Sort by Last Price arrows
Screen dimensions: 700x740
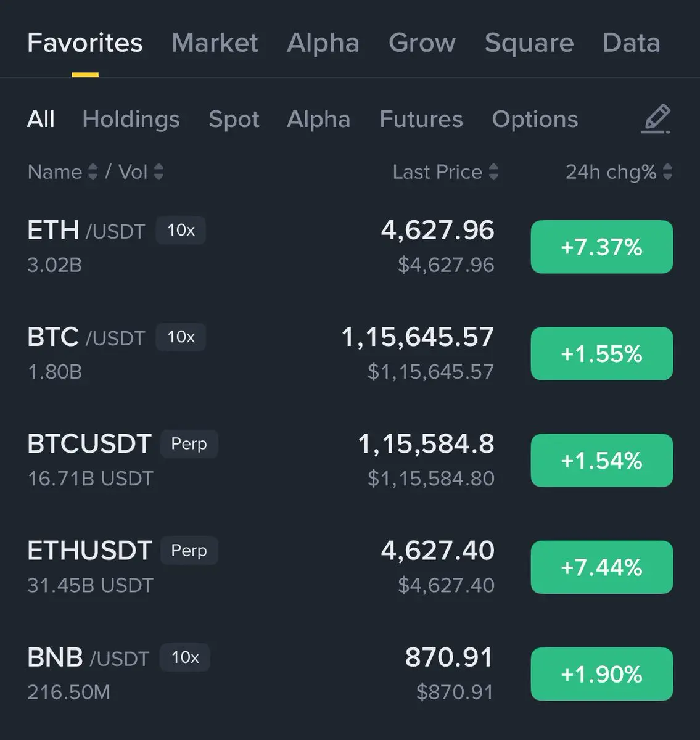click(x=493, y=171)
